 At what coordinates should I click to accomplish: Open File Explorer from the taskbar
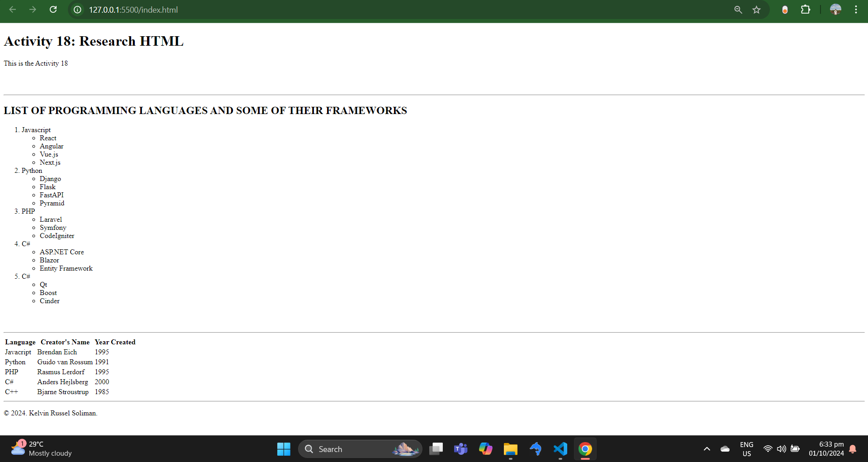(x=511, y=449)
